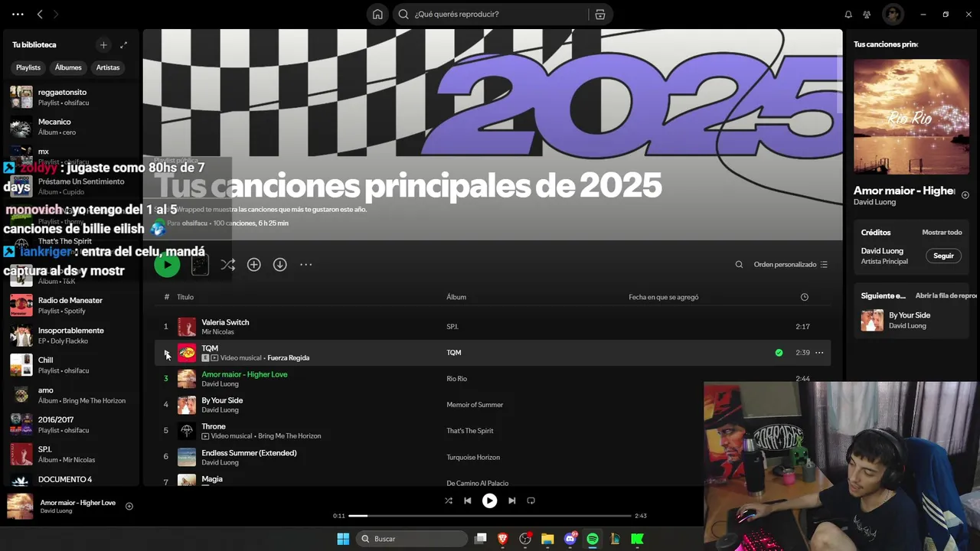The width and height of the screenshot is (980, 551).
Task: Seek along the playback progress bar
Action: tap(490, 516)
